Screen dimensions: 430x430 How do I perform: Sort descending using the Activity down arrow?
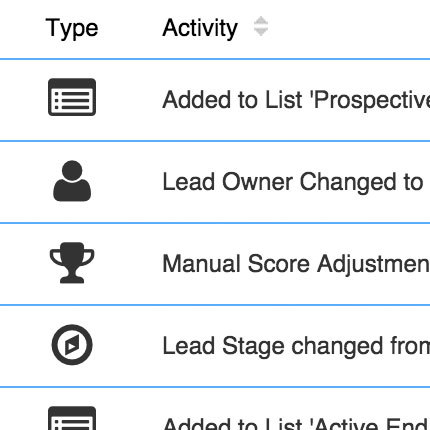[261, 32]
